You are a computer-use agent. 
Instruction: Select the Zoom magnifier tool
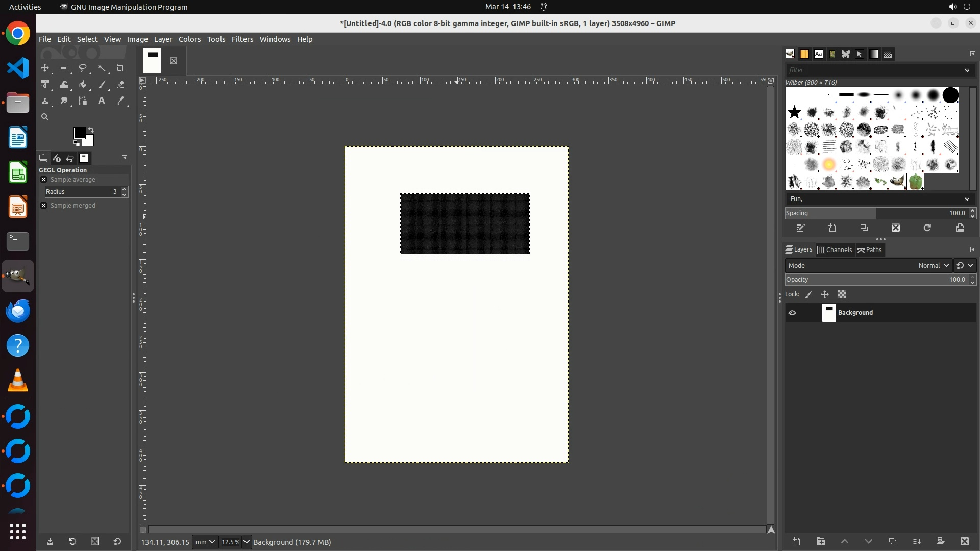click(x=45, y=117)
